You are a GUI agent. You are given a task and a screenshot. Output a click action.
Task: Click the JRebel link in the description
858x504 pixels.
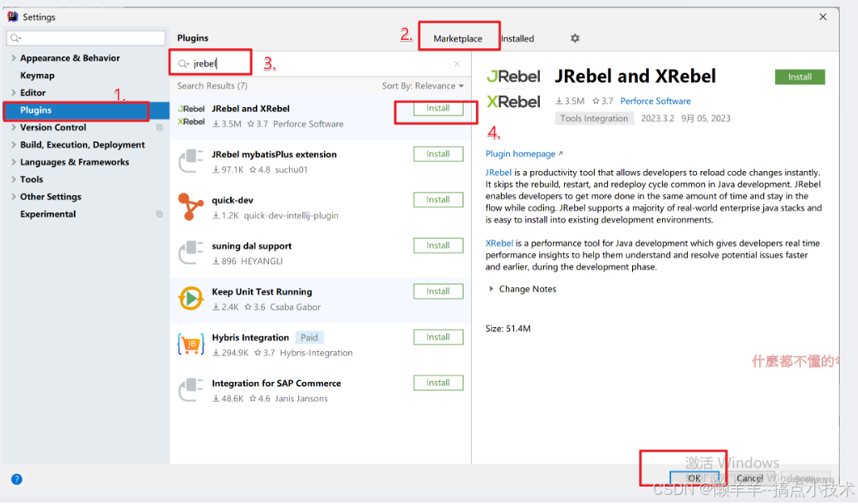(498, 173)
